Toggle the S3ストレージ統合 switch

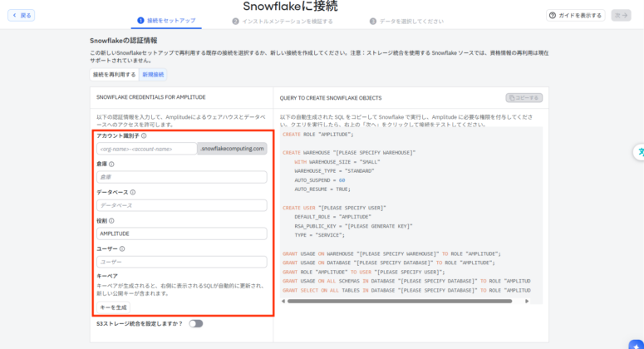(196, 323)
